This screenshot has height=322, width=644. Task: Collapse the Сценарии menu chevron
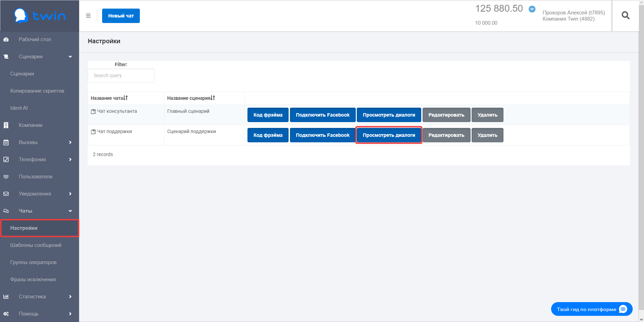pyautogui.click(x=70, y=57)
